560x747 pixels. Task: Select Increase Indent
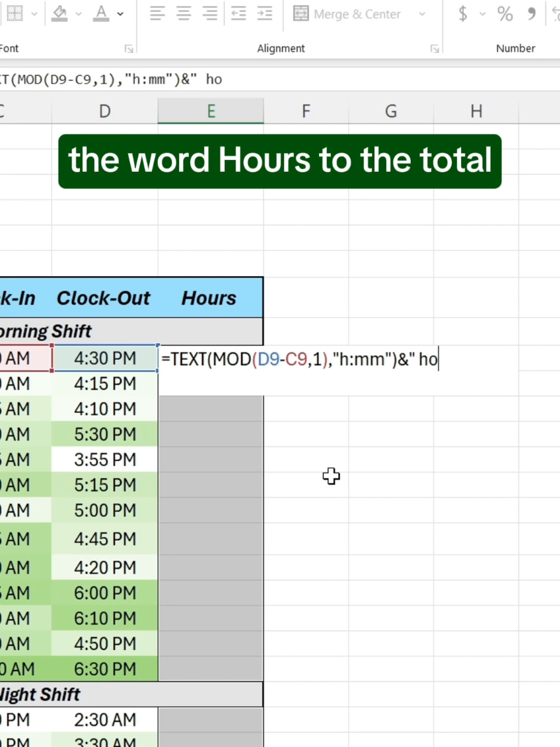(x=265, y=13)
